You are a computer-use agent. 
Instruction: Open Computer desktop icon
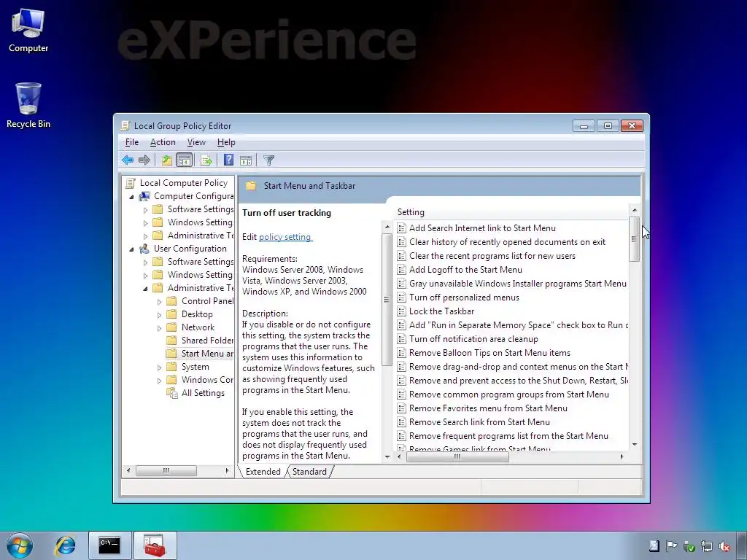[28, 30]
